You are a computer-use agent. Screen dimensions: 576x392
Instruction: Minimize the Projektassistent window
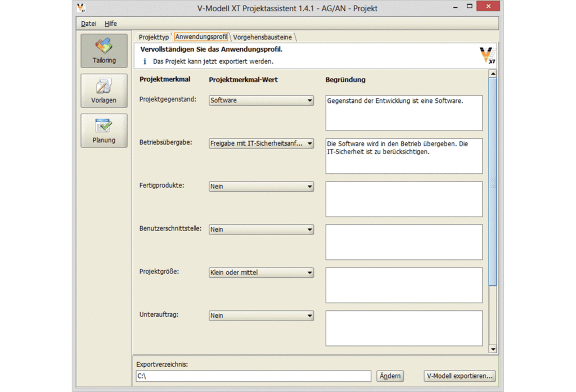(x=455, y=7)
